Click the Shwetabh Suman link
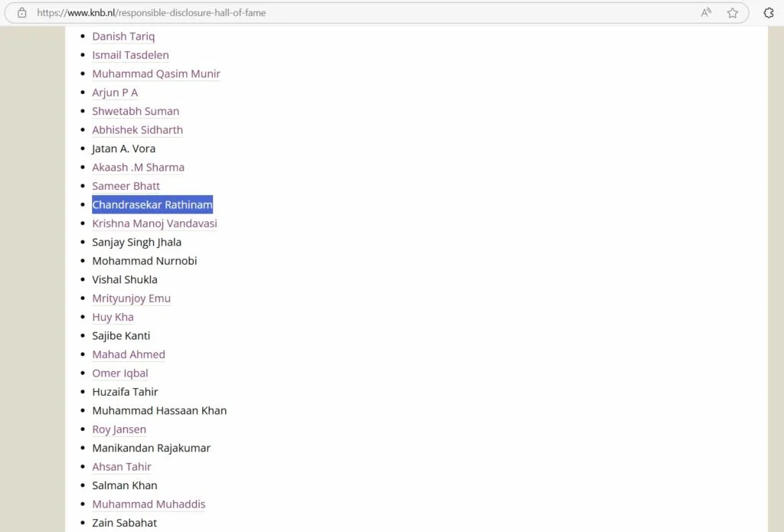 (x=136, y=112)
